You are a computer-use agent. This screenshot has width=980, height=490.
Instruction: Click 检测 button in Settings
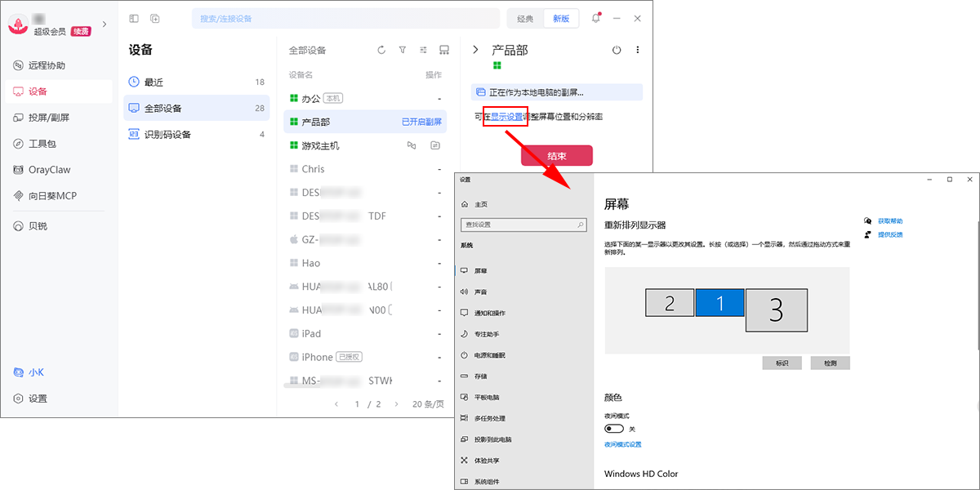pos(830,363)
